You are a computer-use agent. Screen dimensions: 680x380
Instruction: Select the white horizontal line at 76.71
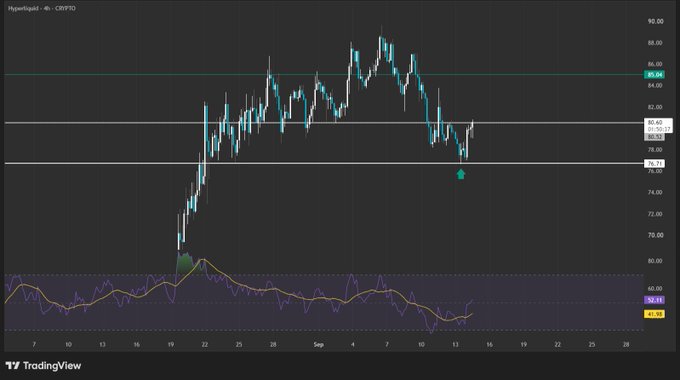coord(324,164)
